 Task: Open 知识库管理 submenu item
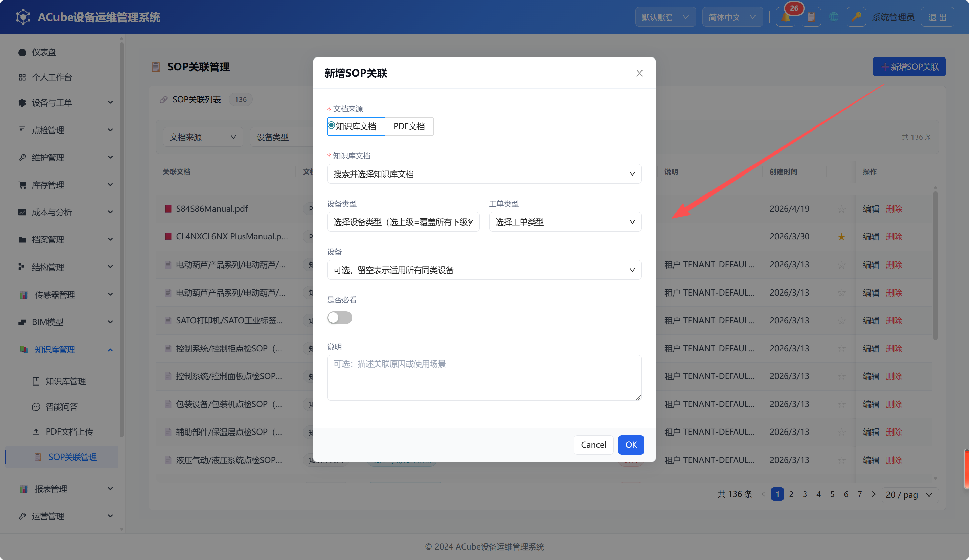point(62,381)
